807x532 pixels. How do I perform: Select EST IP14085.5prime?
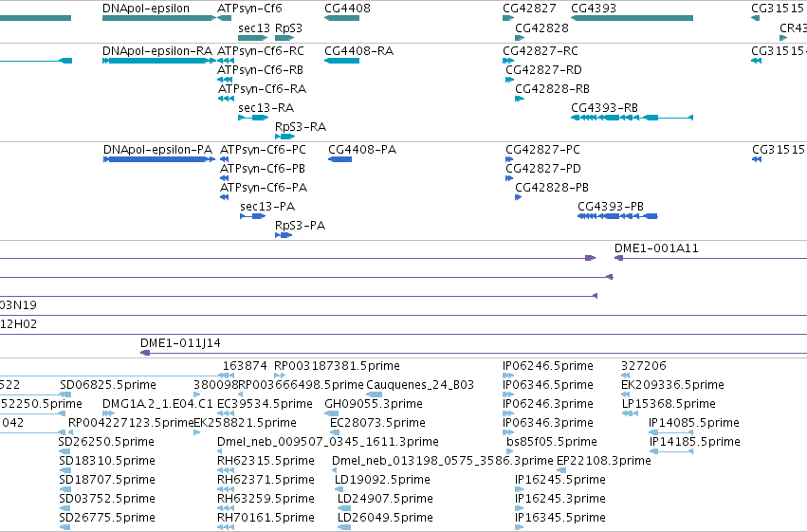point(671,432)
